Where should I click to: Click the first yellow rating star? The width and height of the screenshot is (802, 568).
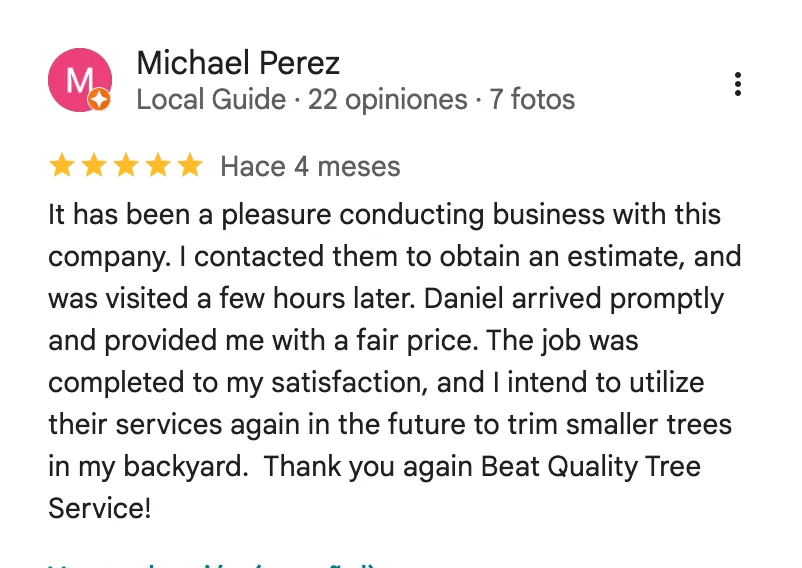(x=62, y=166)
